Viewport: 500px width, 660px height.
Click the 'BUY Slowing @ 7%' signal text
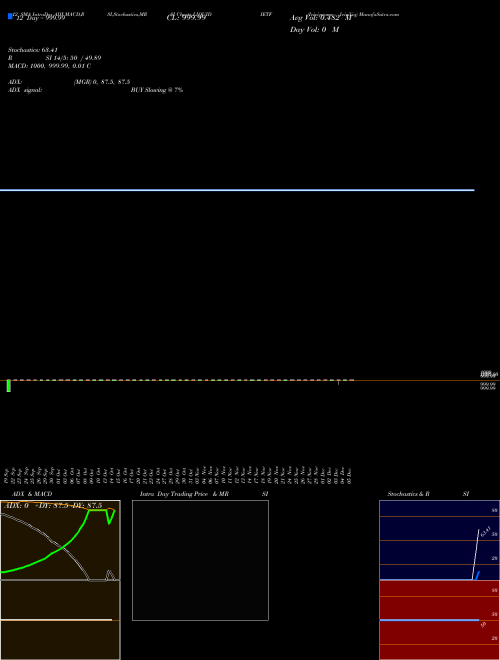(x=157, y=90)
